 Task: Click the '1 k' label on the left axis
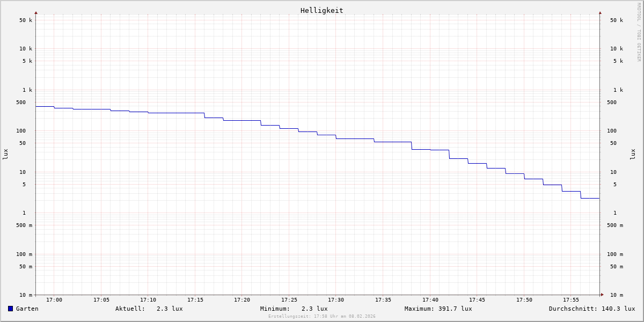(x=27, y=90)
